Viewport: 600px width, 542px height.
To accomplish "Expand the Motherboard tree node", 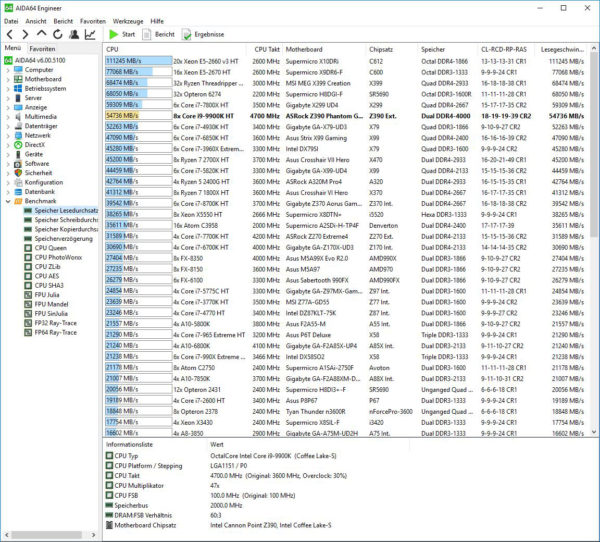I will (8, 79).
